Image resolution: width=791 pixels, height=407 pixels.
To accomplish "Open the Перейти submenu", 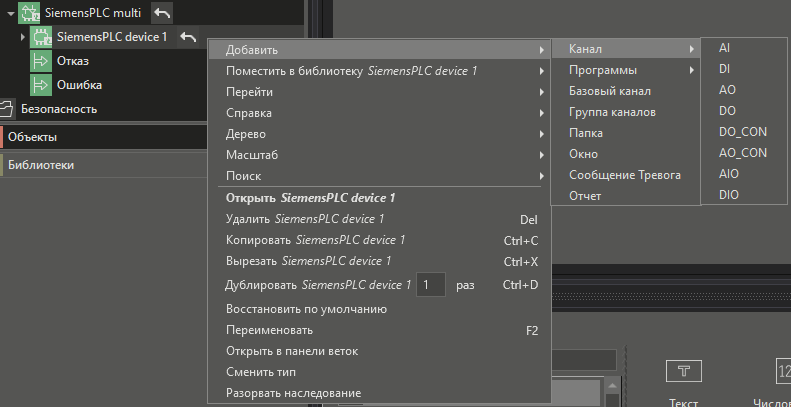I will click(379, 92).
